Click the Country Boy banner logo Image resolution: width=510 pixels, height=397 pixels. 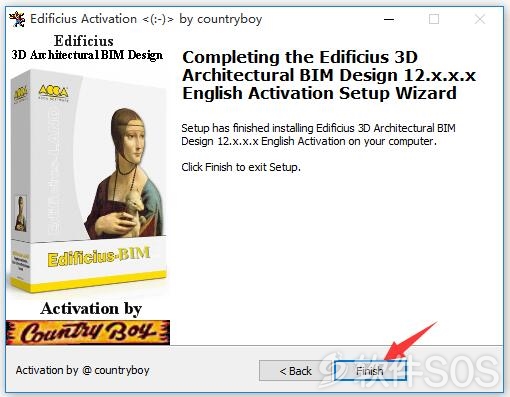(88, 332)
